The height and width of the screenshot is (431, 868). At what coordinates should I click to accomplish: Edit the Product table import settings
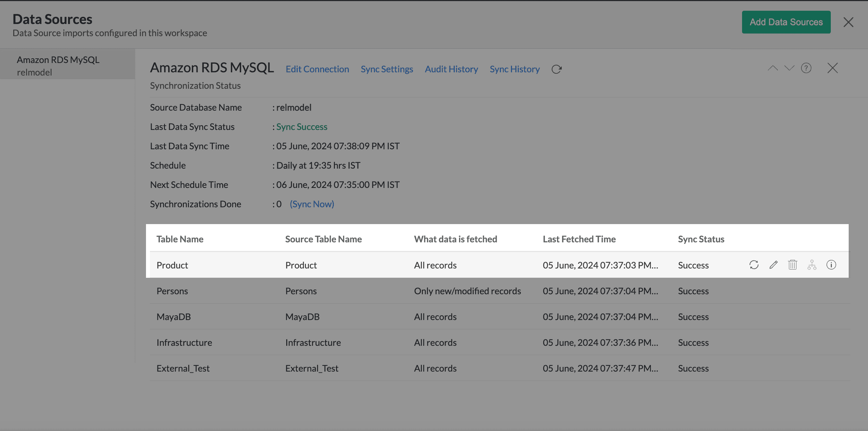point(774,265)
